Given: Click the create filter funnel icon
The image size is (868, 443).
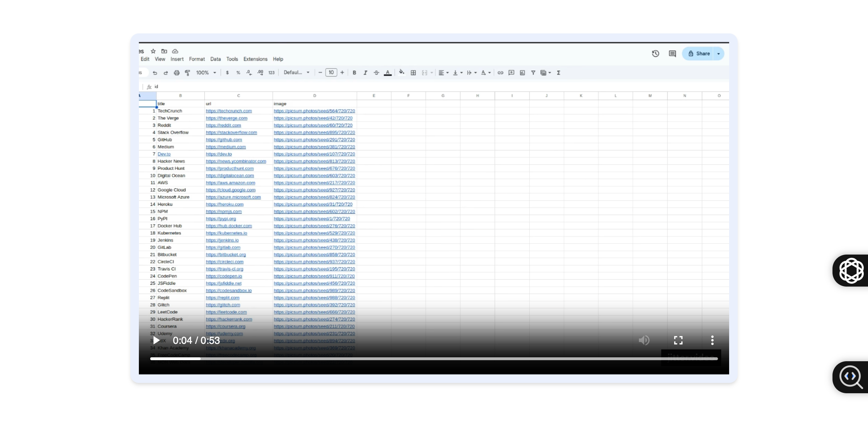Looking at the screenshot, I should coord(533,73).
